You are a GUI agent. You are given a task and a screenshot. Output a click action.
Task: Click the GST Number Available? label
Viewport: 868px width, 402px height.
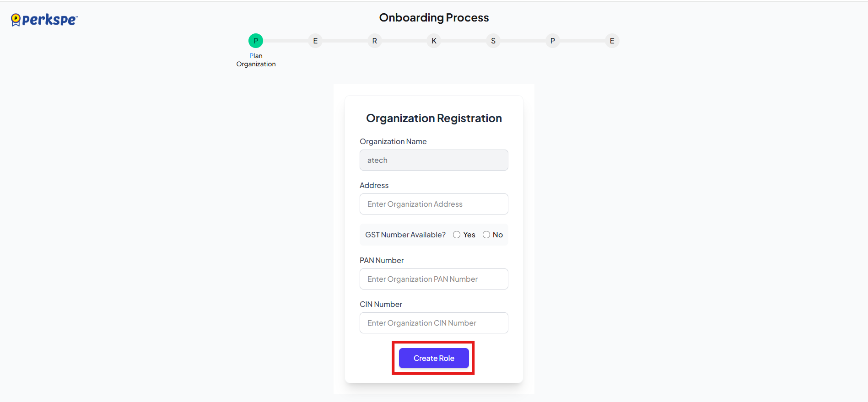(x=405, y=235)
